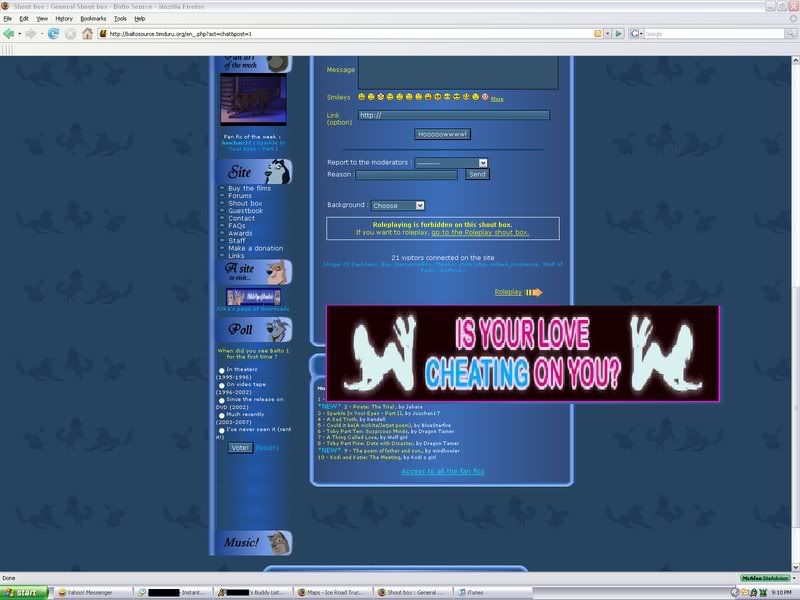Image resolution: width=800 pixels, height=600 pixels.
Task: Click the RSS feed icon in address bar
Action: coord(598,34)
